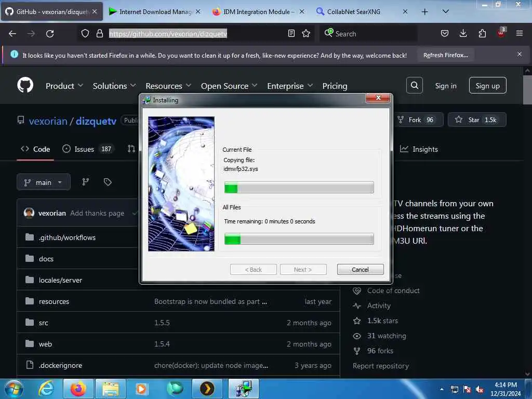
Task: Expand the Solutions menu
Action: point(114,86)
